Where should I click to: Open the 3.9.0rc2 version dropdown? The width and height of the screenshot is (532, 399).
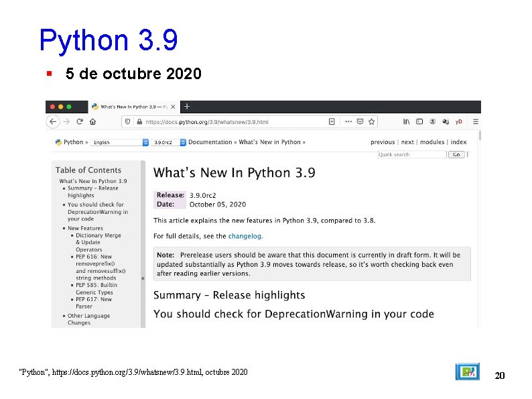coord(169,142)
